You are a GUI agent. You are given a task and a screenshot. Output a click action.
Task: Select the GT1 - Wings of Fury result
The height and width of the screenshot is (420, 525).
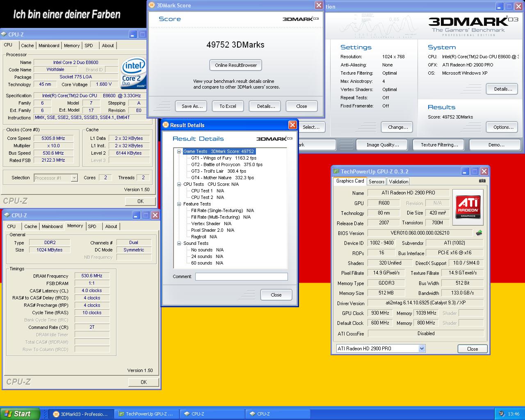click(224, 158)
